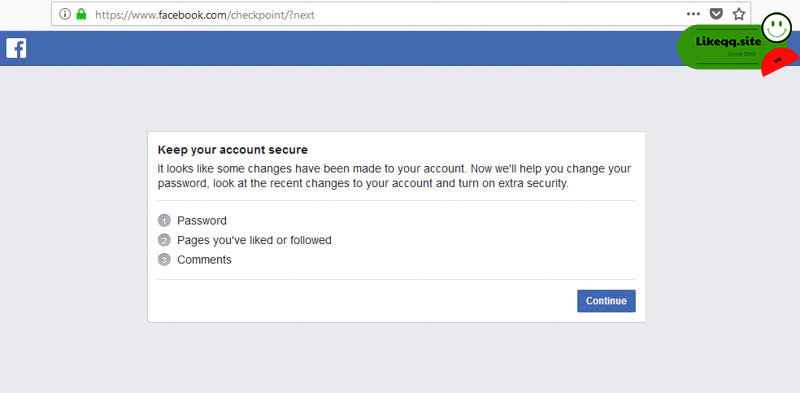Click the red VN badge
The height and width of the screenshot is (393, 800).
[780, 63]
